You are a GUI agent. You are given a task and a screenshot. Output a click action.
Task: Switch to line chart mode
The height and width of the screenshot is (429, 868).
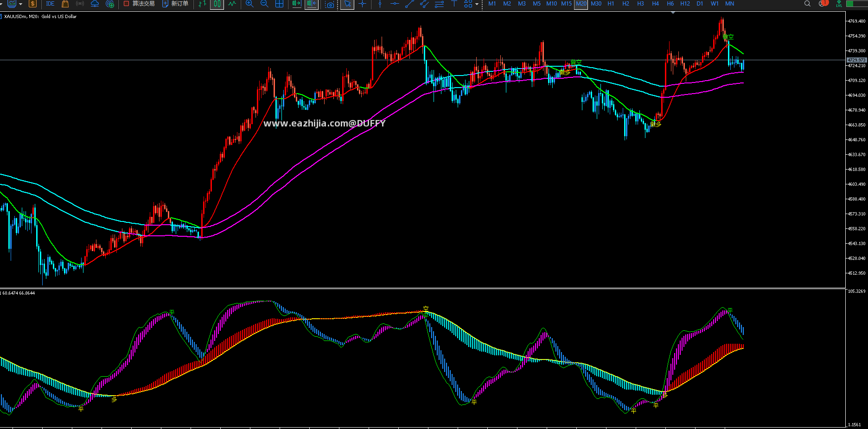(x=232, y=4)
